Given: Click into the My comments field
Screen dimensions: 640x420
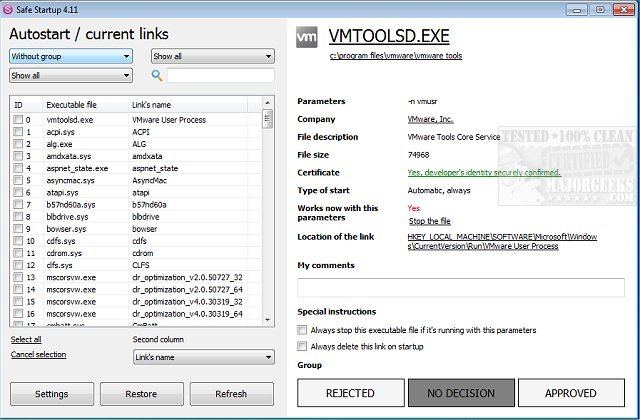Looking at the screenshot, I should tap(461, 288).
